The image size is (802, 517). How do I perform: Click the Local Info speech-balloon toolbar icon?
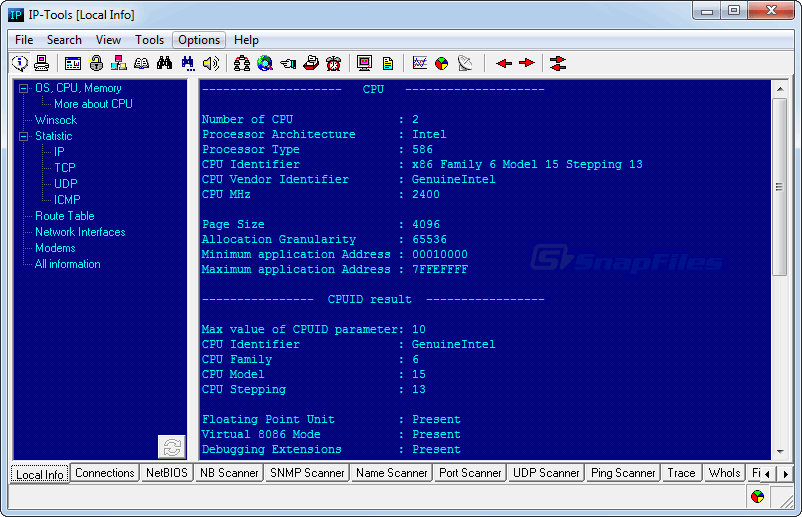tap(20, 63)
